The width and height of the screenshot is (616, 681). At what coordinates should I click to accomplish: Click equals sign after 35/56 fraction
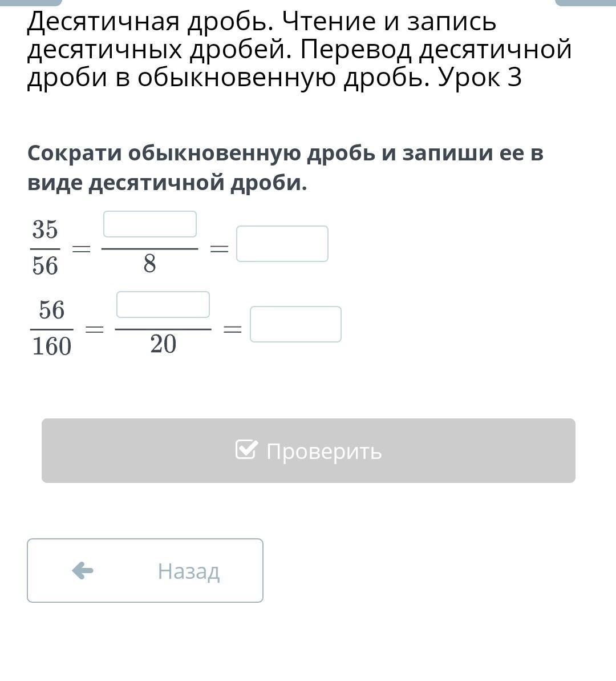click(81, 249)
